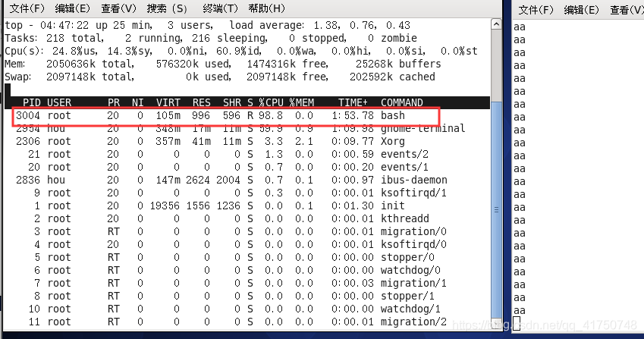Click the blue scrollbar thumb in the top terminal
The width and height of the screenshot is (644, 339).
pyautogui.click(x=496, y=209)
